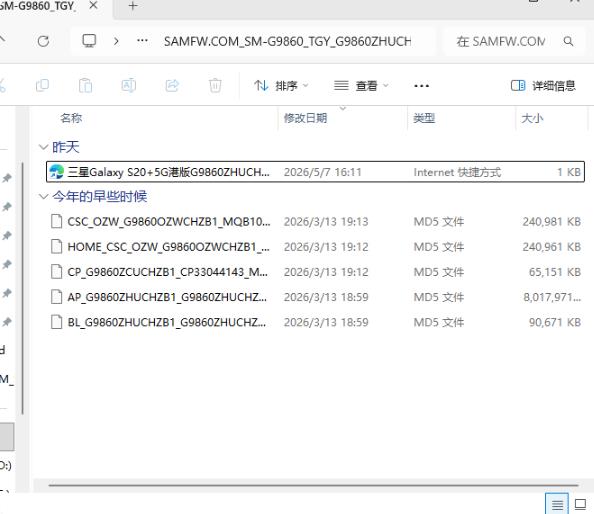594x514 pixels.
Task: Click the rename icon in the toolbar
Action: (x=128, y=86)
